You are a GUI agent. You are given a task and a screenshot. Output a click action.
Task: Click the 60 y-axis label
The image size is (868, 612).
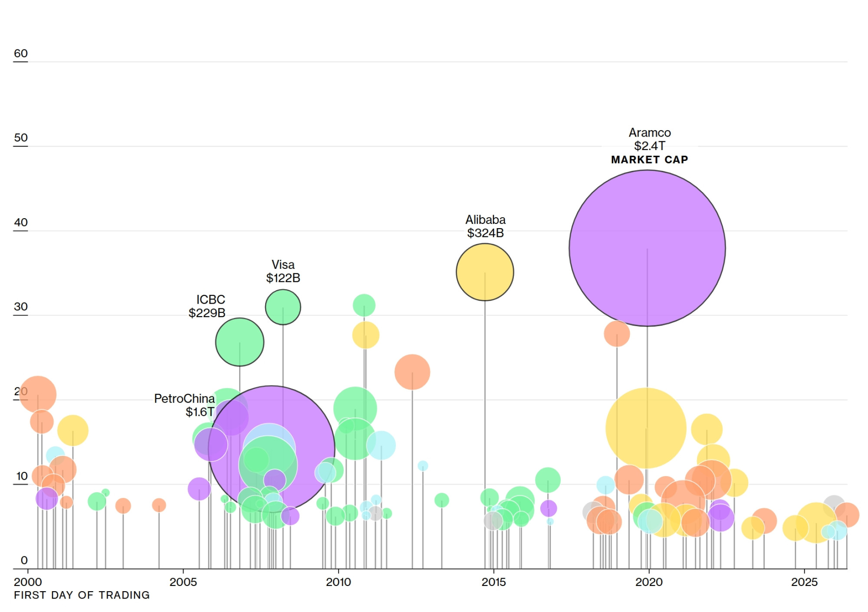[x=20, y=53]
